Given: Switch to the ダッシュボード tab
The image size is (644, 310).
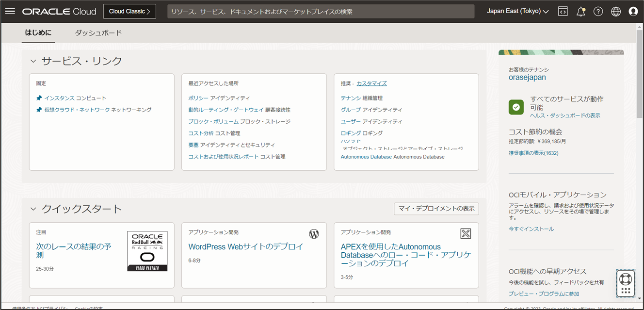Looking at the screenshot, I should click(98, 33).
